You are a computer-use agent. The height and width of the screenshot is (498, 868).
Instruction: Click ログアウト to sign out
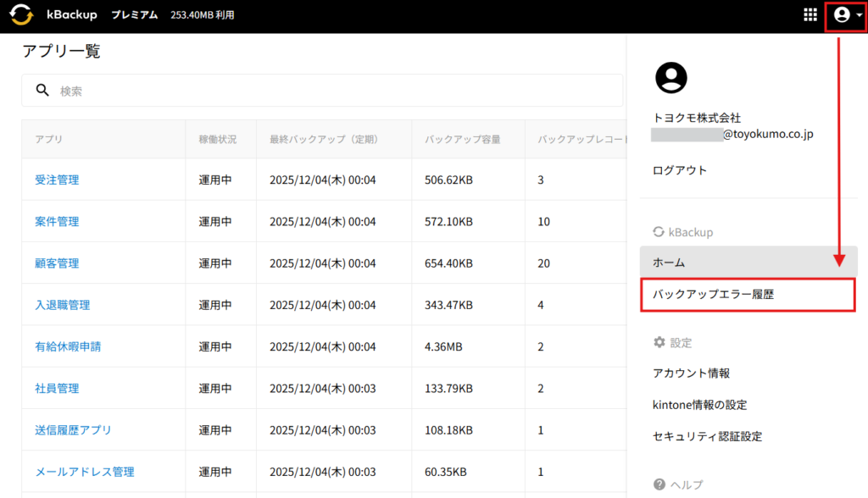680,170
